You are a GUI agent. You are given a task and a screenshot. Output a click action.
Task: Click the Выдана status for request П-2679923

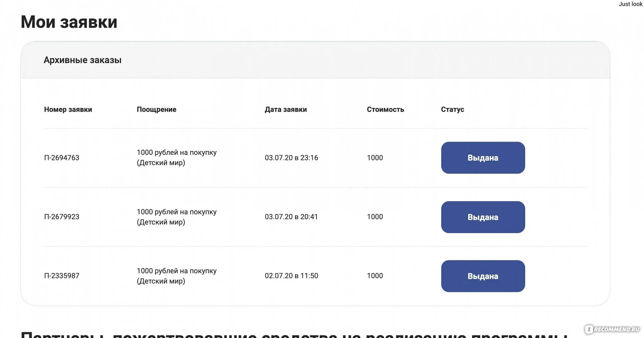[483, 217]
